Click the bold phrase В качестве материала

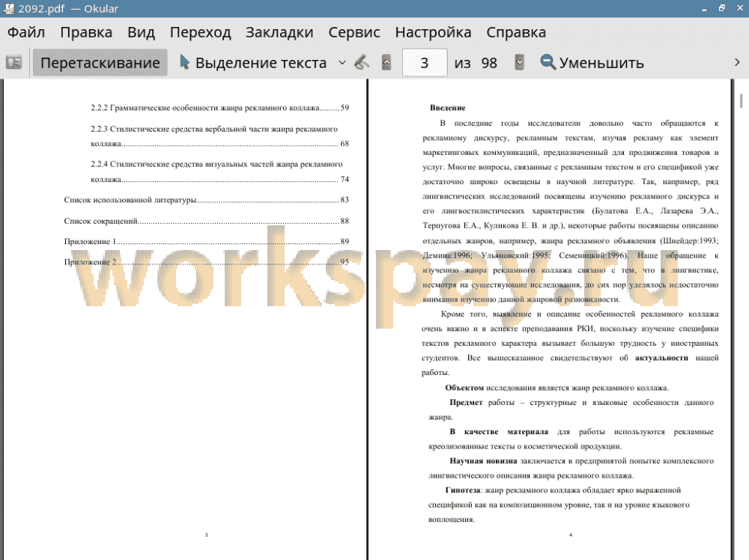point(499,431)
